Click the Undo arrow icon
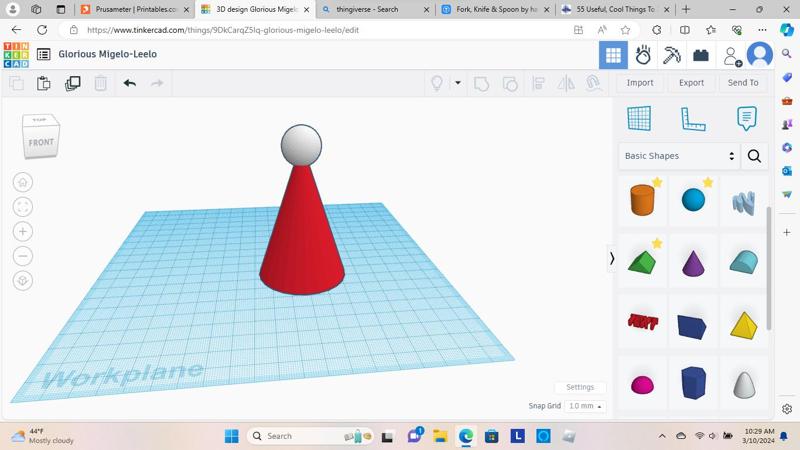The height and width of the screenshot is (450, 800). click(x=130, y=83)
